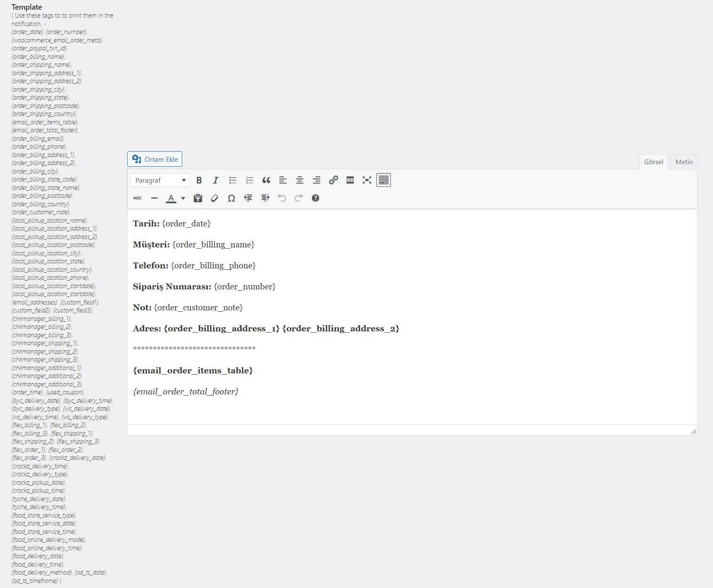The width and height of the screenshot is (713, 588).
Task: Click {od_ts_timeframe} tag at list end
Action: pos(35,581)
